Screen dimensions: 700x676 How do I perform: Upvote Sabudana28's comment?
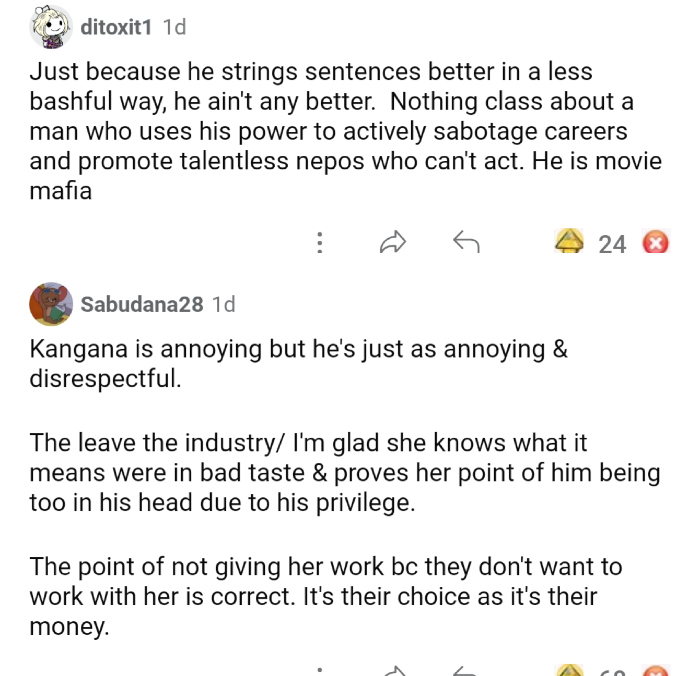(x=570, y=670)
